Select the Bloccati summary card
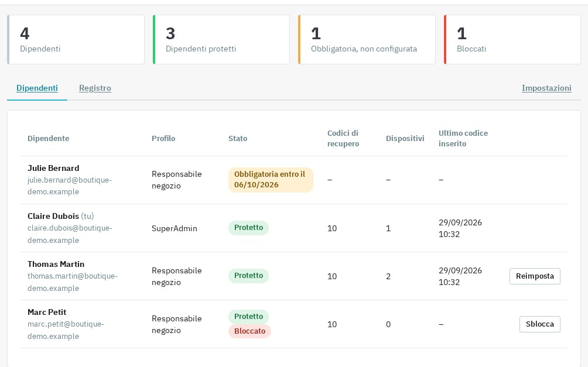The image size is (588, 367). [512, 39]
